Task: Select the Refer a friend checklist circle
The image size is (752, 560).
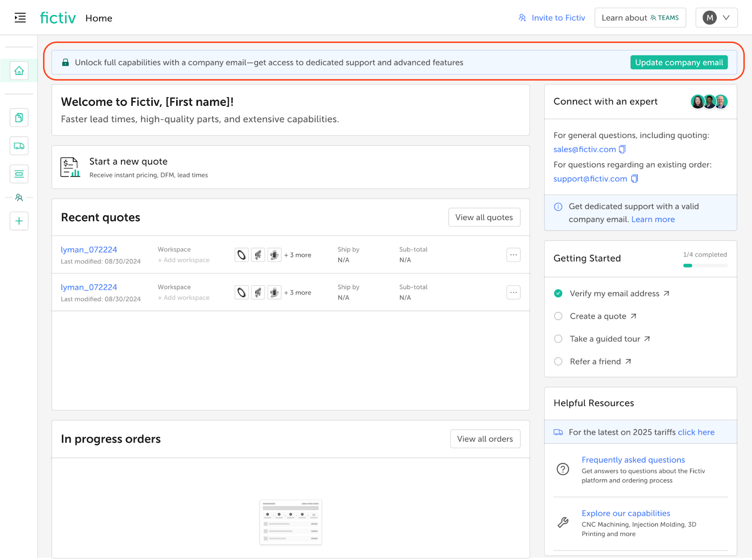Action: pos(558,361)
